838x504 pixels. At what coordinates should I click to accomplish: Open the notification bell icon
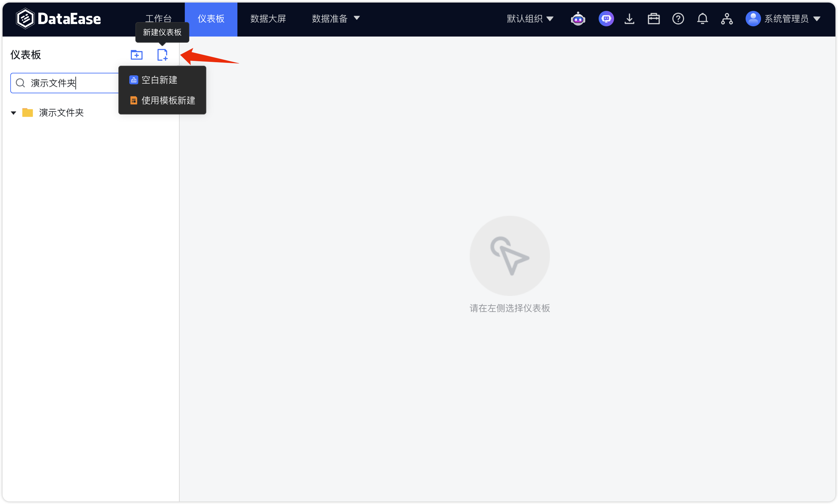(x=702, y=19)
